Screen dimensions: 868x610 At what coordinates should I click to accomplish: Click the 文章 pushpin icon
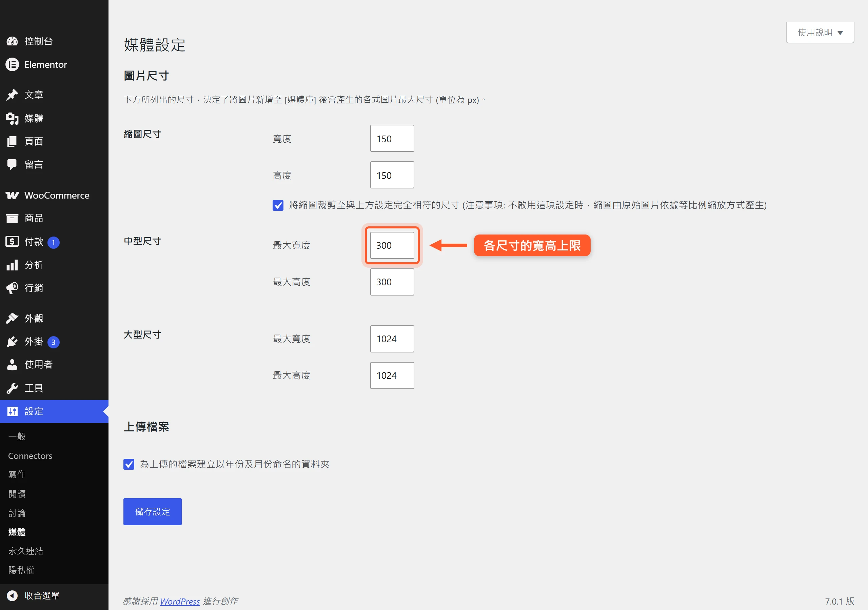coord(12,95)
